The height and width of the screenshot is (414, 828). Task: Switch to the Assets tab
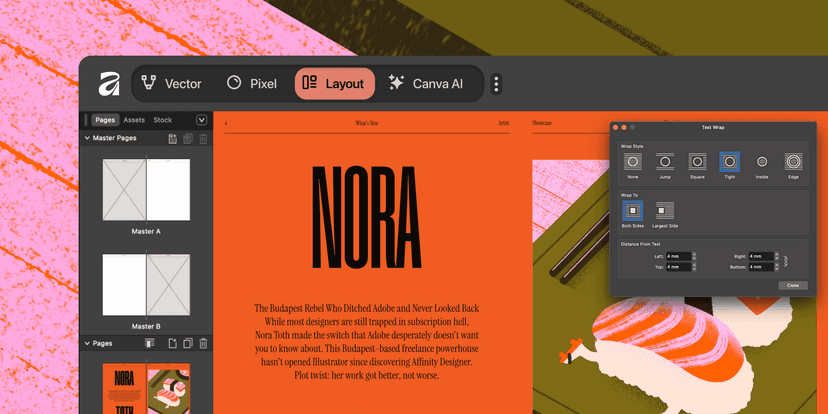pyautogui.click(x=134, y=120)
